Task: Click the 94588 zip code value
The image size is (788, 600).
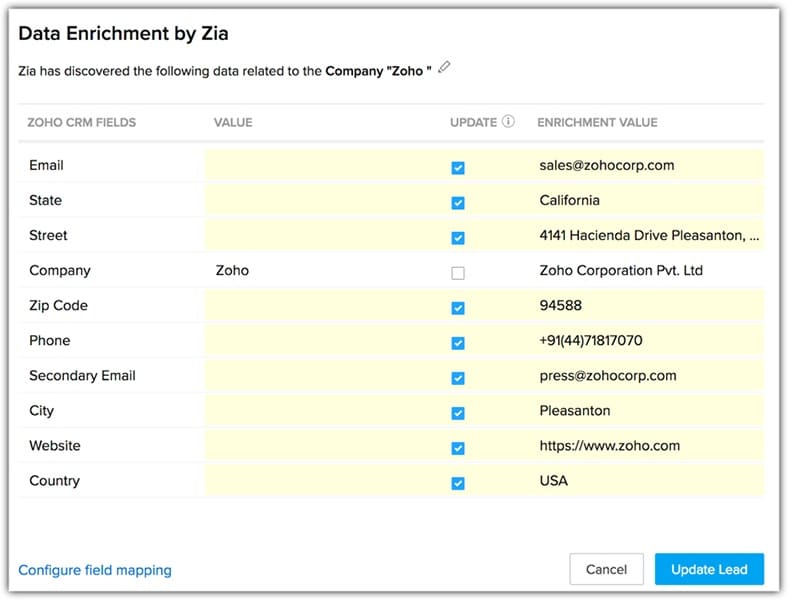Action: pos(560,306)
